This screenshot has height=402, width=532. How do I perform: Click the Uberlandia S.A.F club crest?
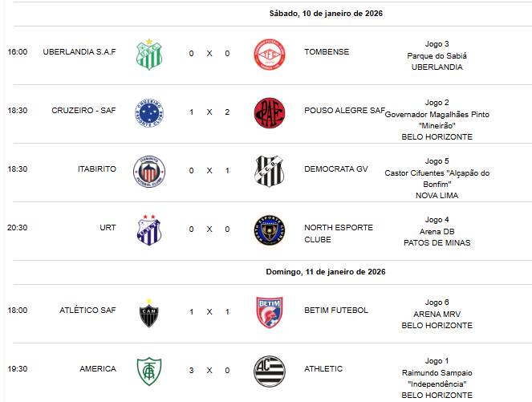(x=148, y=53)
